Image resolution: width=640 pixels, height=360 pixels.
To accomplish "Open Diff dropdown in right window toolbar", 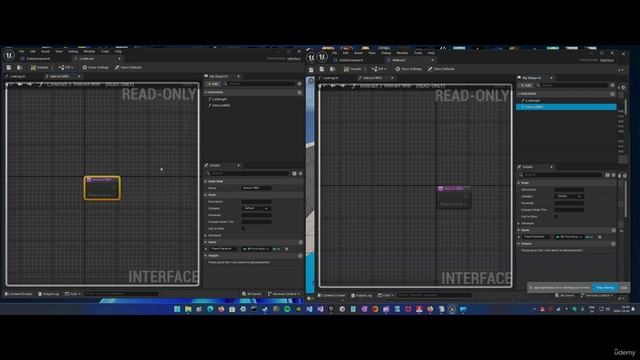I will (x=378, y=69).
